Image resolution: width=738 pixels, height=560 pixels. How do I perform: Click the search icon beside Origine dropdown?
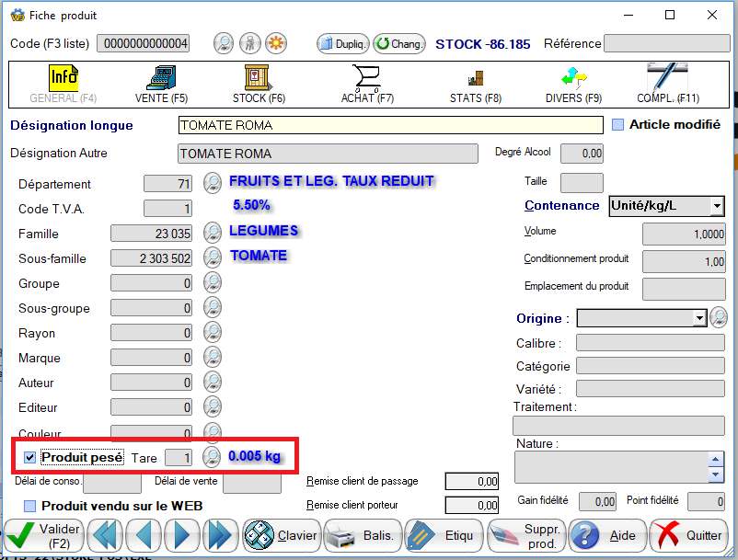pos(719,318)
